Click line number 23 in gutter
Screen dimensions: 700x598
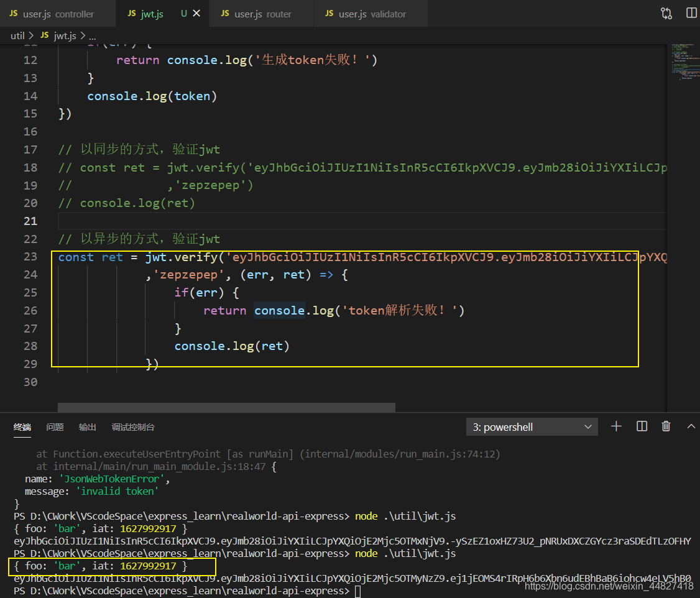[x=30, y=257]
